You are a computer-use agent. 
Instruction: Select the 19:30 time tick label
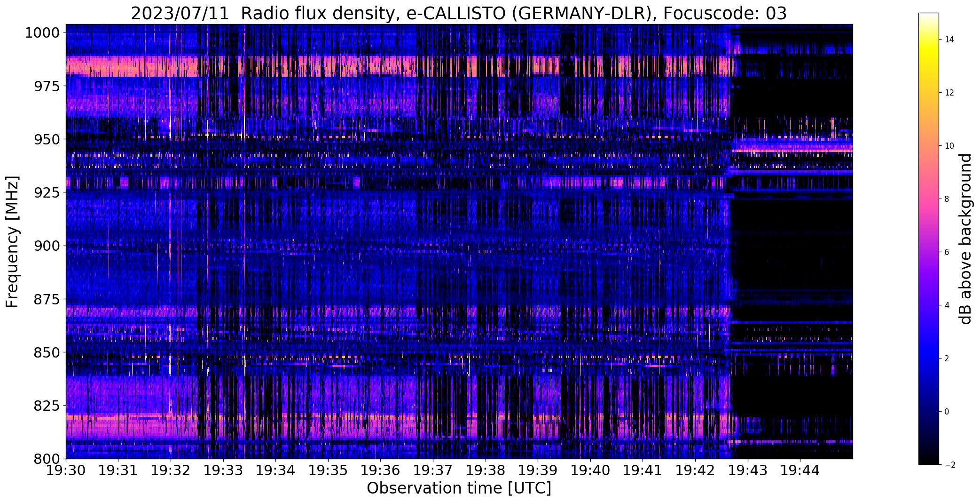pos(66,470)
